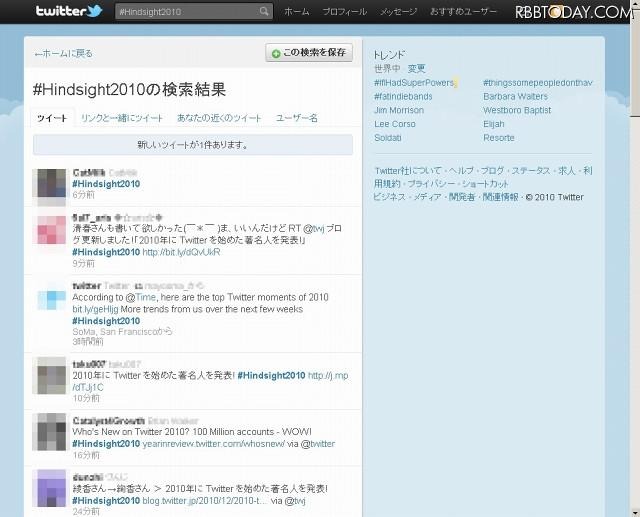Open おすすめユーザー in top navigation
The width and height of the screenshot is (640, 517).
coord(463,12)
